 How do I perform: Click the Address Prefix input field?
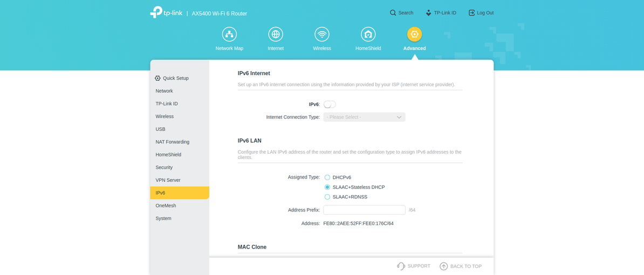pyautogui.click(x=364, y=210)
